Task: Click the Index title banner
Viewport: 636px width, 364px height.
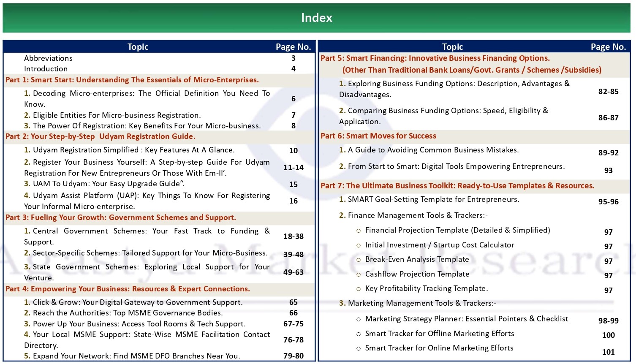Action: (317, 18)
